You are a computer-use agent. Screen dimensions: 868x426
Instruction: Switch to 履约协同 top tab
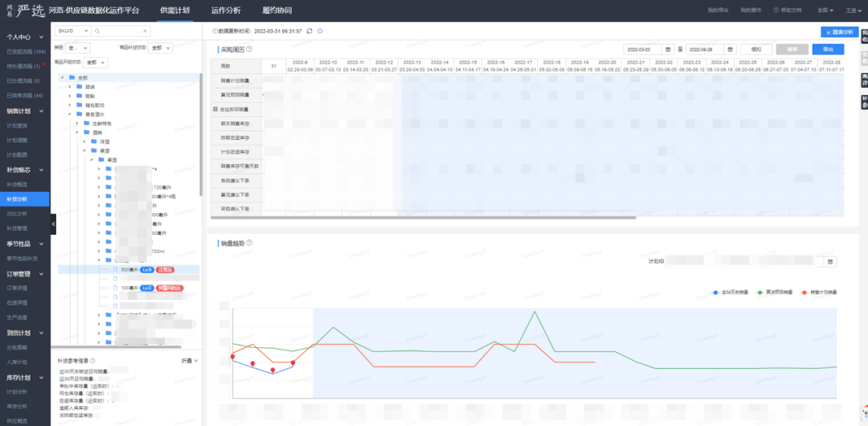click(276, 10)
